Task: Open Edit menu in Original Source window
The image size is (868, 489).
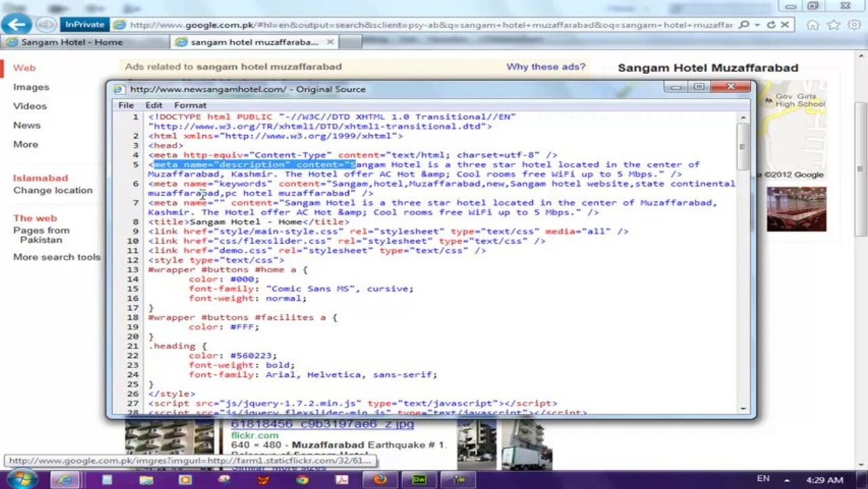Action: tap(154, 105)
